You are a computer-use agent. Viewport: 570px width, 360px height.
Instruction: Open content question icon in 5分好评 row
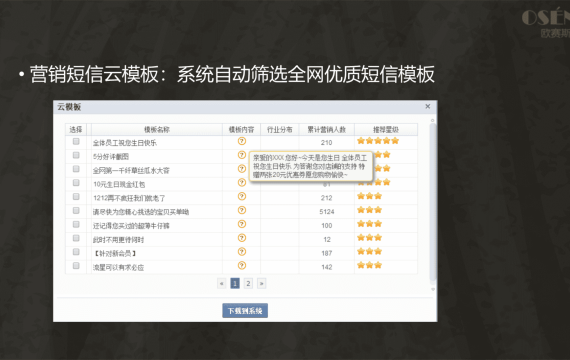(242, 155)
